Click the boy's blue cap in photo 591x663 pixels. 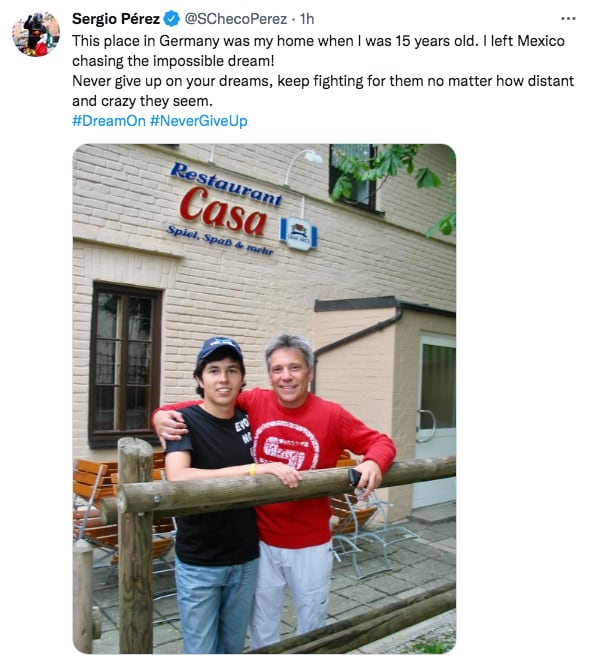click(219, 349)
